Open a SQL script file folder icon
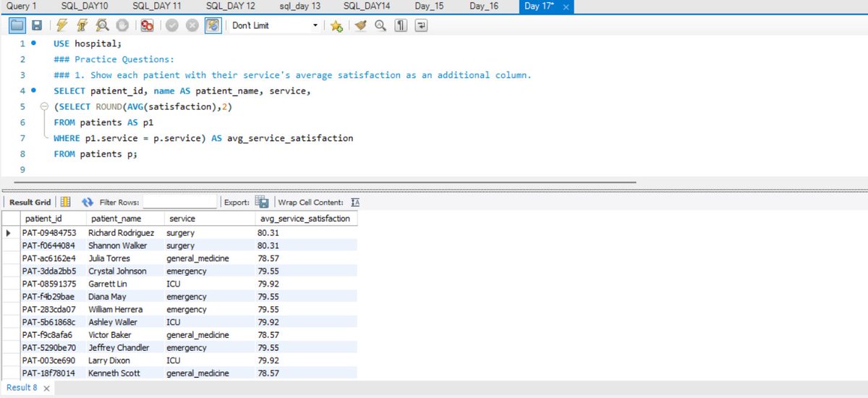The width and height of the screenshot is (868, 398). coord(17,25)
